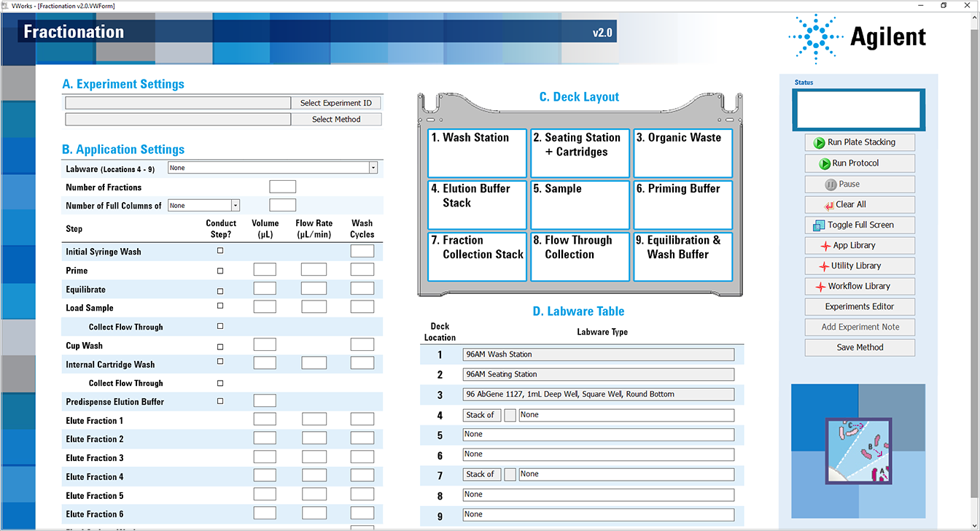The image size is (980, 531).
Task: Select deck position 6. Priming Buffer
Action: tap(683, 205)
